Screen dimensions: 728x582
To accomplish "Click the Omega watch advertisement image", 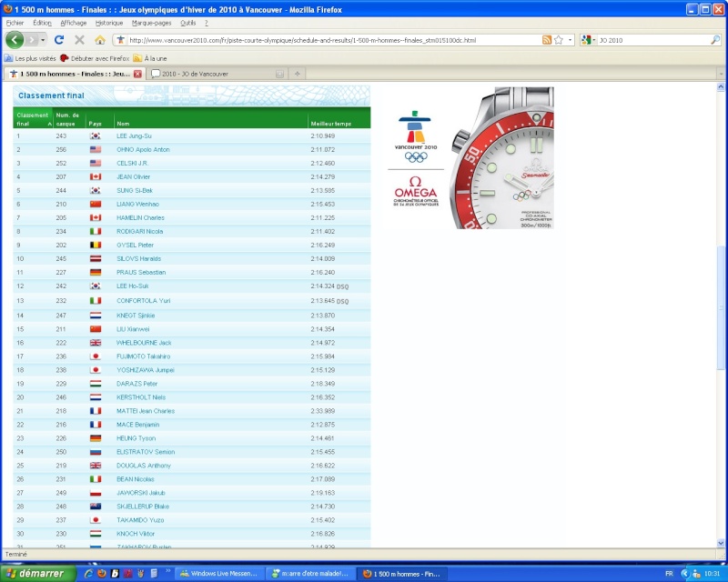I will point(501,157).
